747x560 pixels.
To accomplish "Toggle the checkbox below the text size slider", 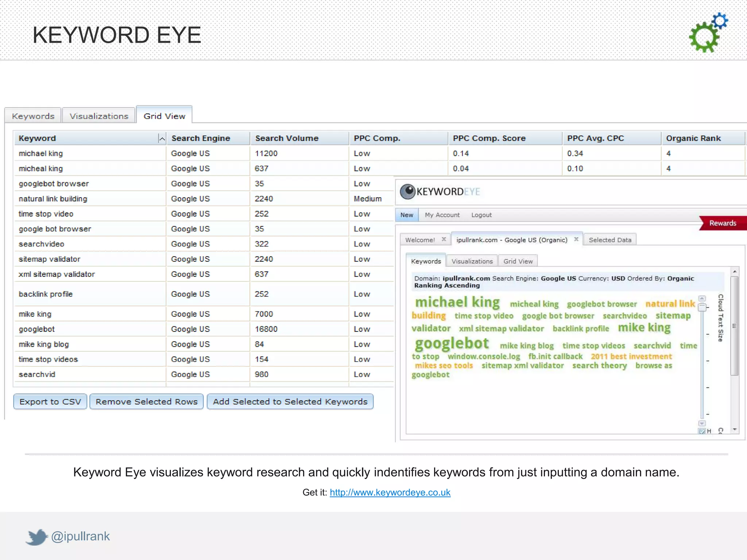I will click(702, 431).
